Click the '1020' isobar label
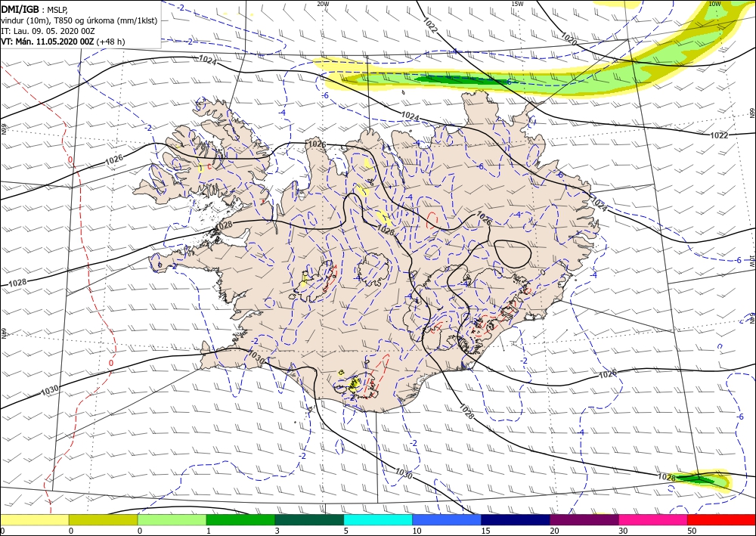 [x=569, y=39]
